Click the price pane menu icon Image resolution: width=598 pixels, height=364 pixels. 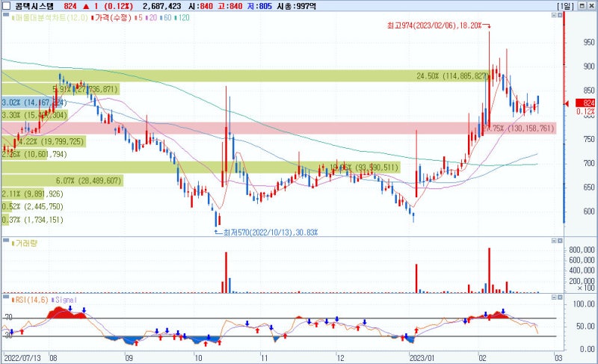coord(6,15)
